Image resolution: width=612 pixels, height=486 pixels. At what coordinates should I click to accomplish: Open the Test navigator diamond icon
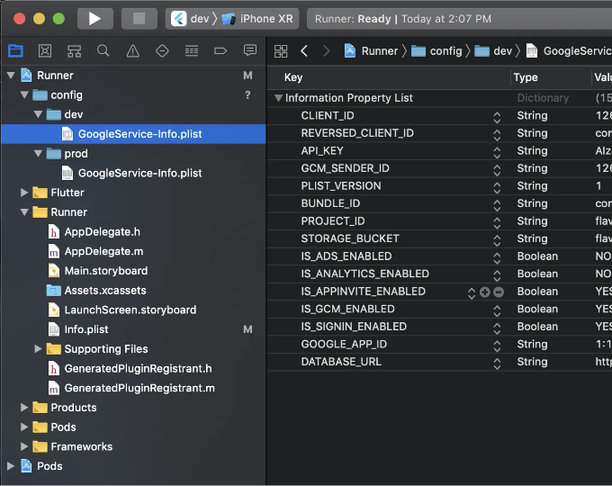pos(162,51)
